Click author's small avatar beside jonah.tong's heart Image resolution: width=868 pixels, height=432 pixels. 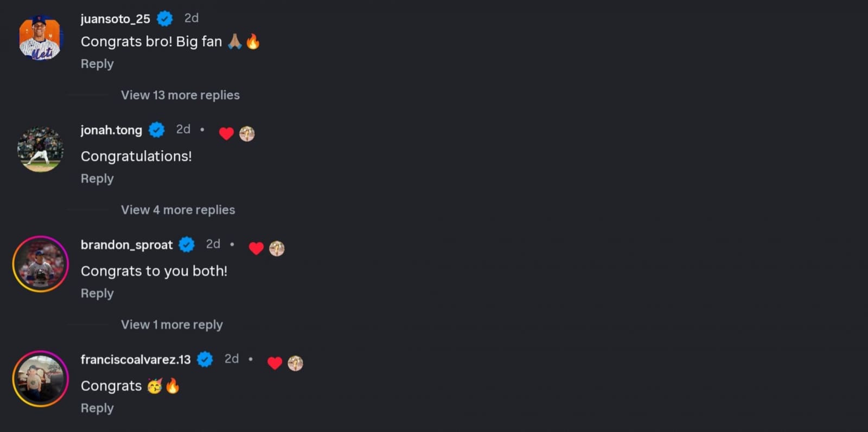pos(247,133)
